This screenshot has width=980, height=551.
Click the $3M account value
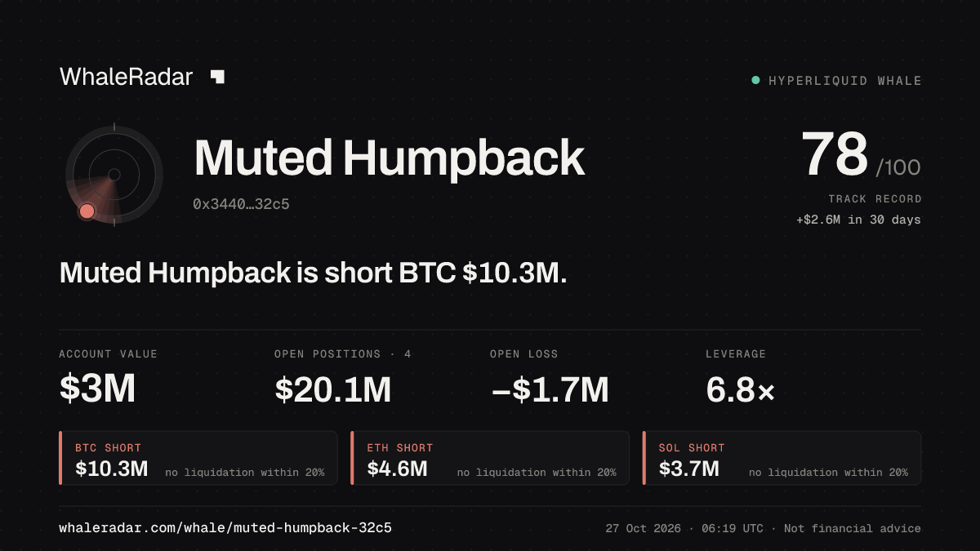(97, 390)
